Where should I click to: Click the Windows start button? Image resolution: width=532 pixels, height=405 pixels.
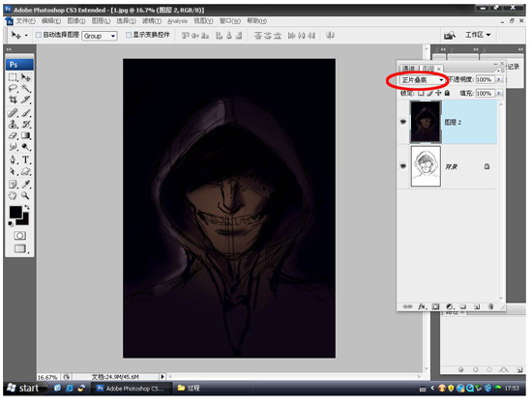tap(24, 388)
